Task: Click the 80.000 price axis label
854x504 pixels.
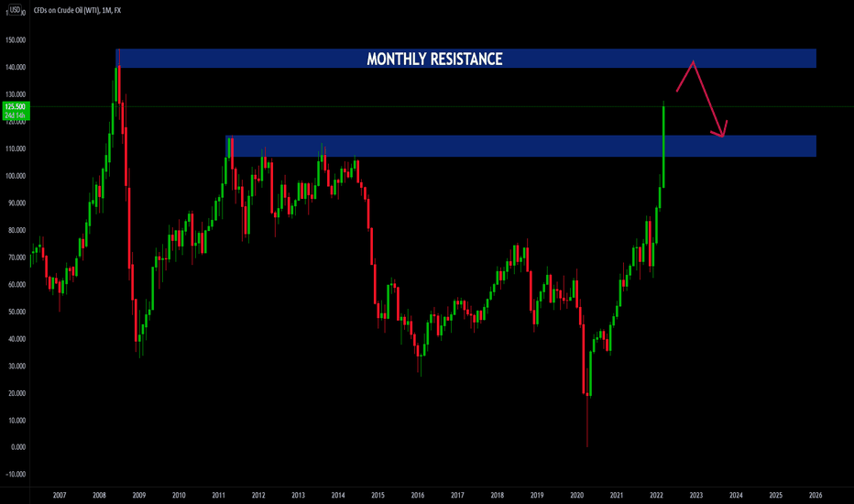Action: [16, 231]
